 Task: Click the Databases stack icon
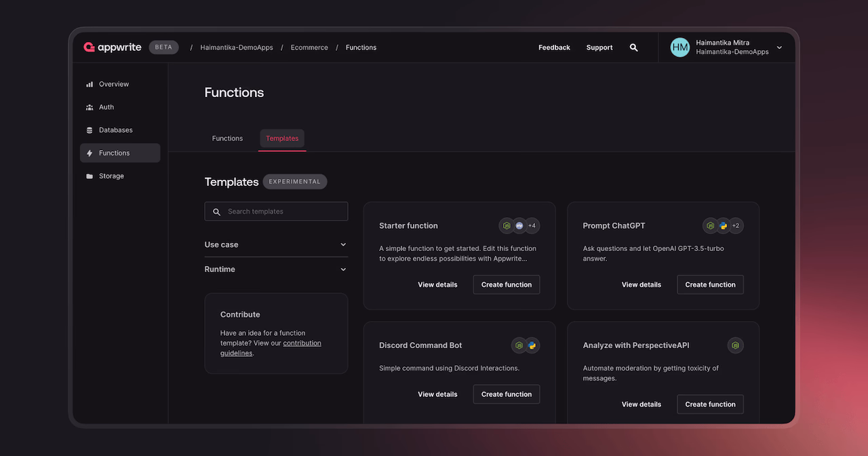[90, 130]
